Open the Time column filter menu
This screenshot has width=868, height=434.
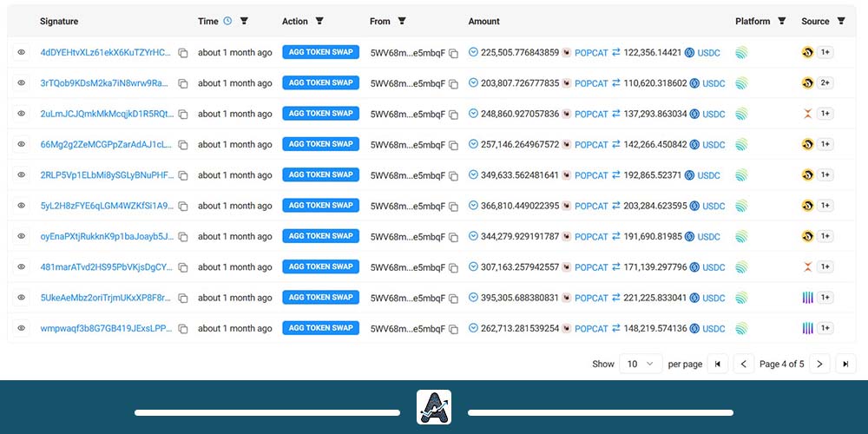pyautogui.click(x=244, y=21)
